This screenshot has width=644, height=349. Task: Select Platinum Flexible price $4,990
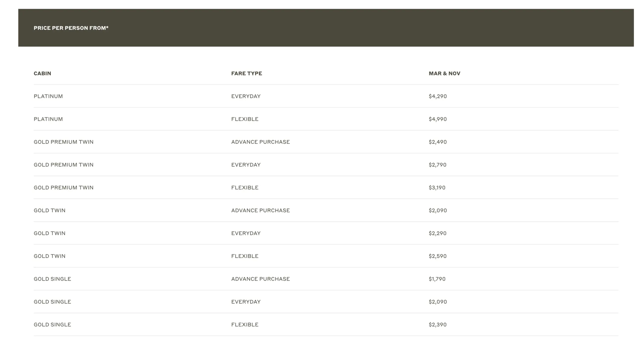437,119
